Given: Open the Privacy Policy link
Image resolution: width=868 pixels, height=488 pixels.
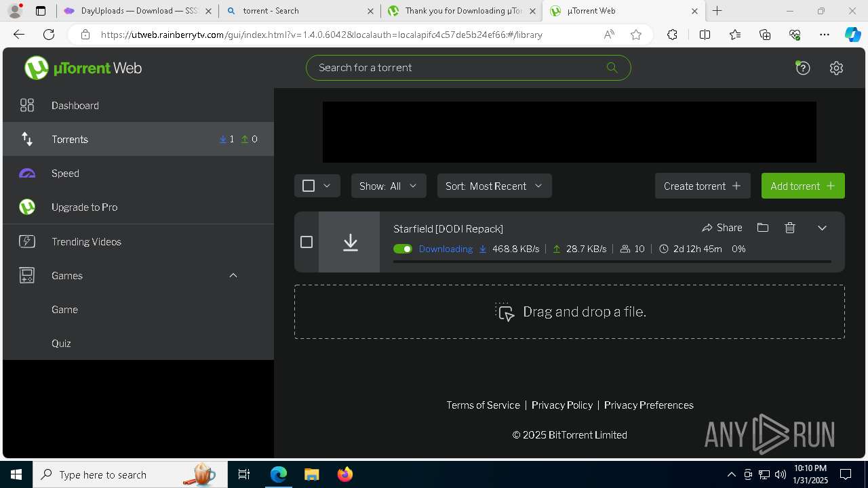Looking at the screenshot, I should (x=562, y=405).
